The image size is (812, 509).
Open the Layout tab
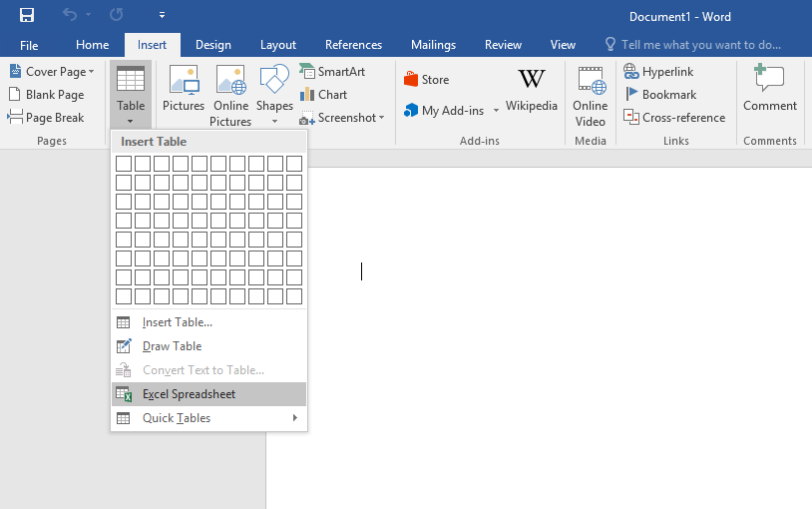[x=278, y=45]
